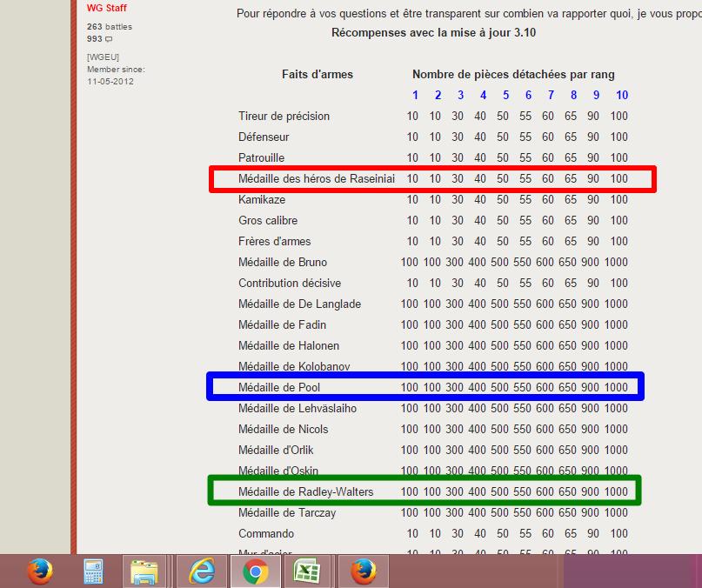This screenshot has height=588, width=702.
Task: Select the Défenseur row label
Action: [264, 137]
